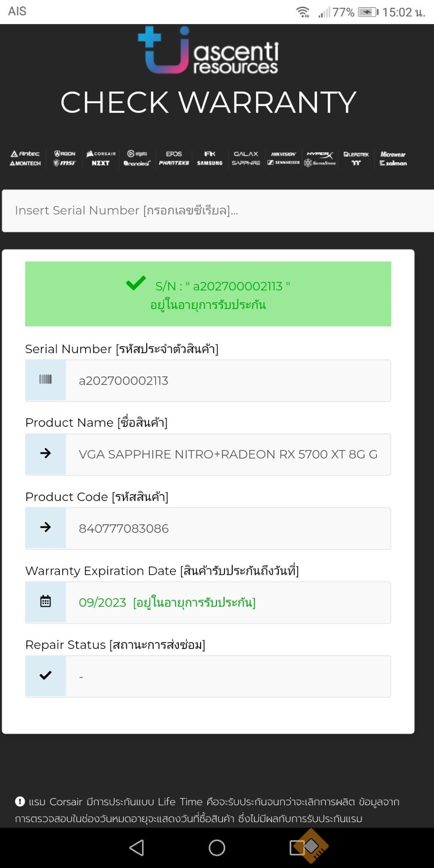434x868 pixels.
Task: Tap the Android back navigation button
Action: point(136,848)
